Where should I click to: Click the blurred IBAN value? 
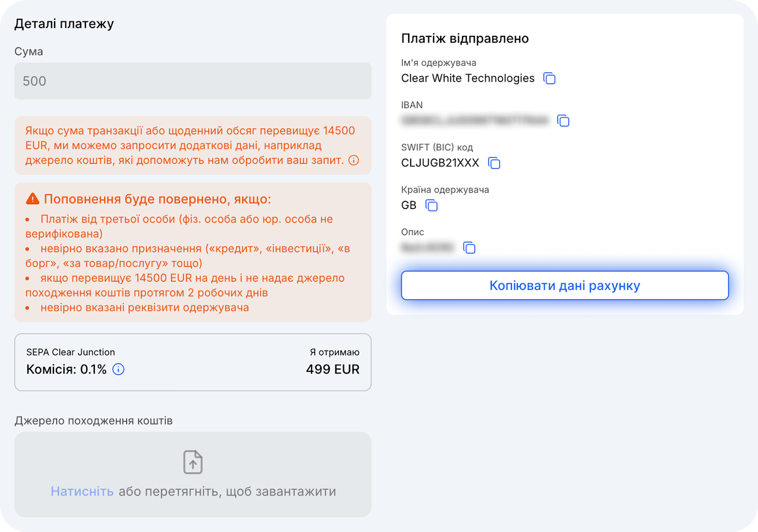[x=475, y=120]
